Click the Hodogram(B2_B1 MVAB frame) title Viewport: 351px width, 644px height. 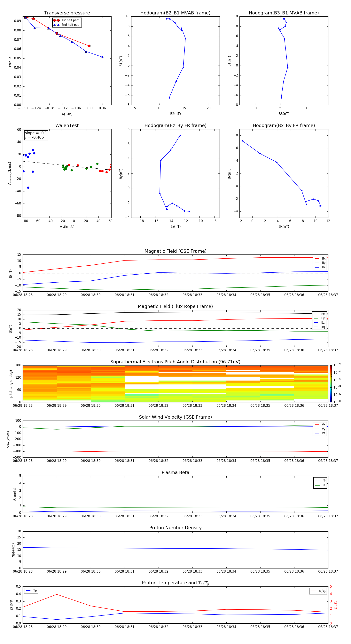point(175,13)
